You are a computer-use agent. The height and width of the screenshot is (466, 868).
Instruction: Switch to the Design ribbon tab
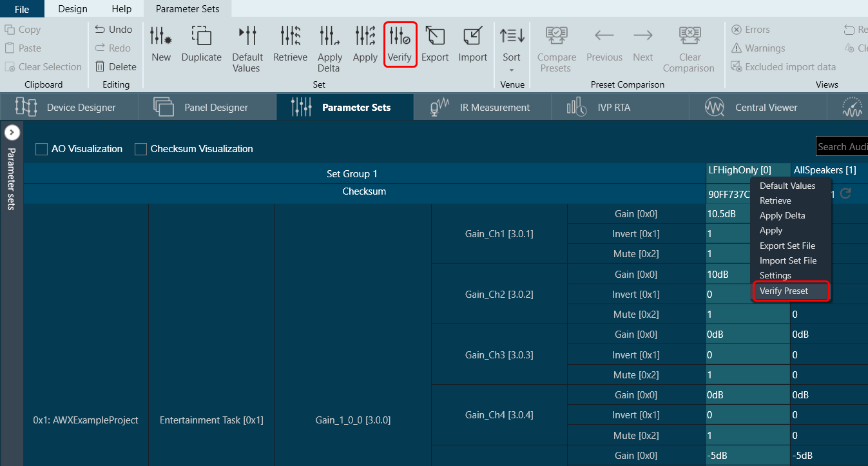click(x=73, y=9)
